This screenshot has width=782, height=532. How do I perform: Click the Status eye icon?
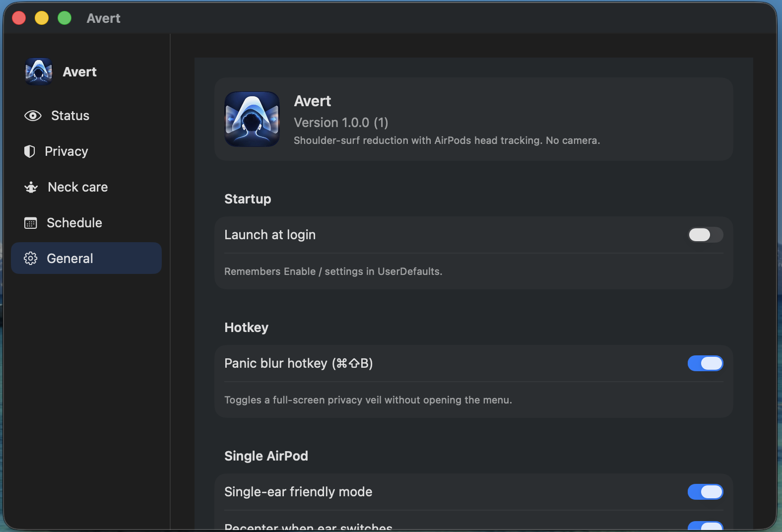pos(33,116)
